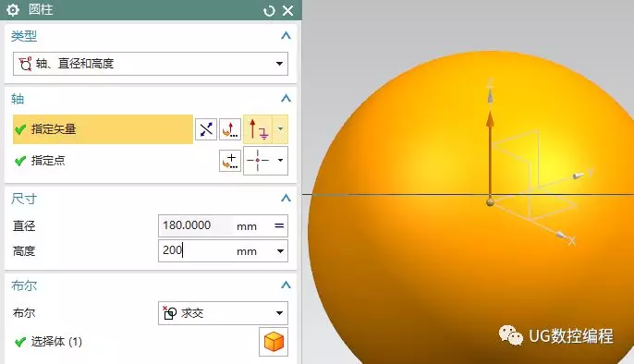Image resolution: width=634 pixels, height=364 pixels.
Task: Click the 尺寸 section title
Action: 24,199
